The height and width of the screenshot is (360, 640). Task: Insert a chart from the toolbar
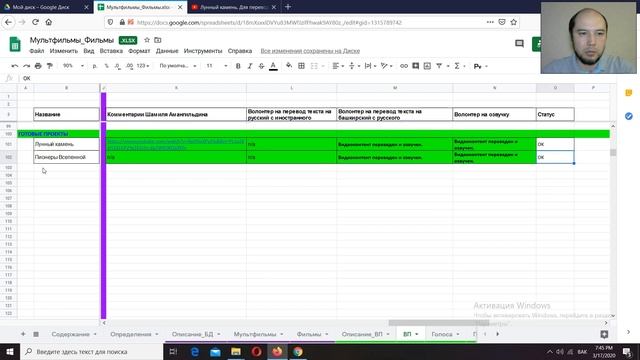(427, 66)
